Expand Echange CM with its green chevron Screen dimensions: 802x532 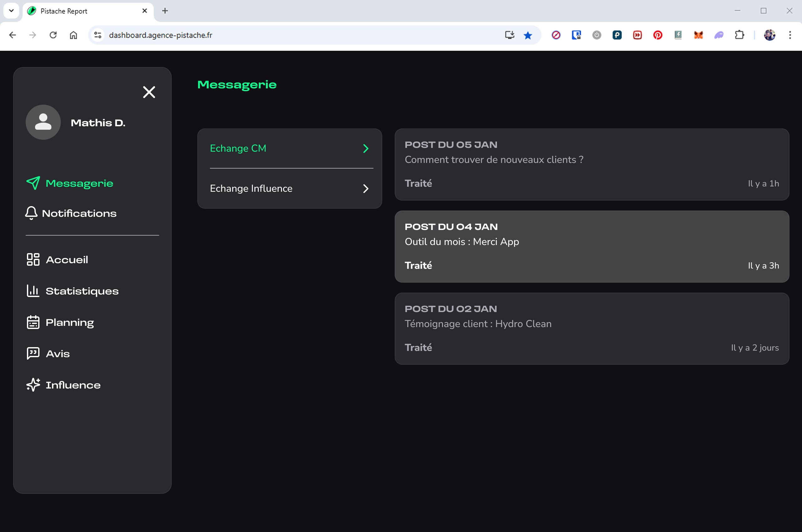365,149
